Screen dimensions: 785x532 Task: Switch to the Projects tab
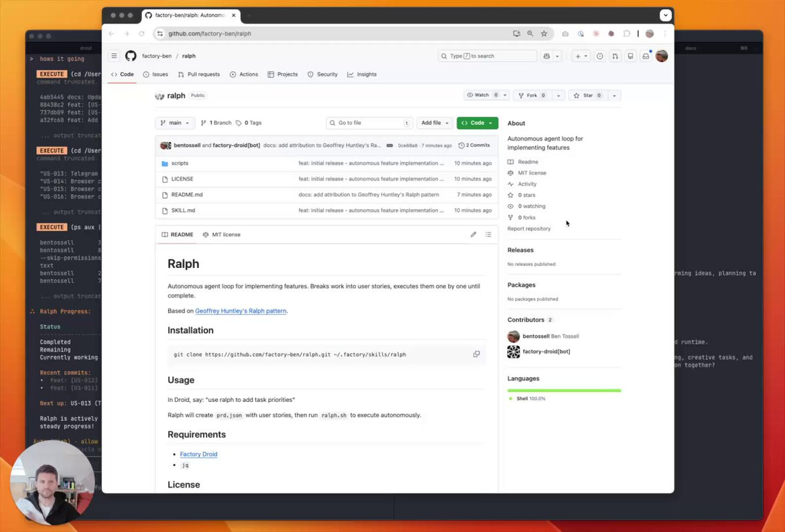pyautogui.click(x=283, y=75)
